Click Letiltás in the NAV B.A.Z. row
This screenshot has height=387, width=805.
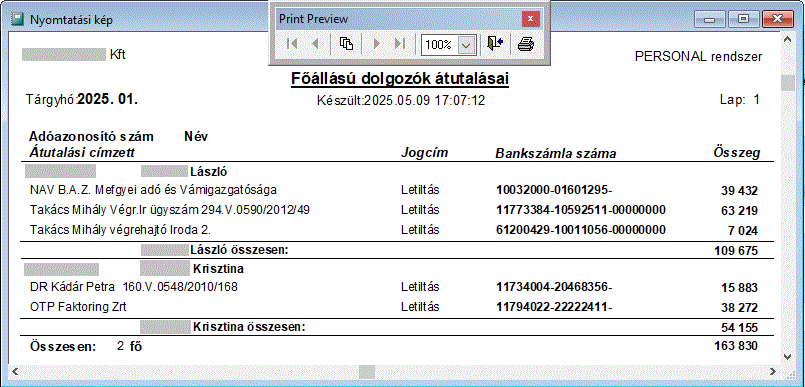coord(420,190)
